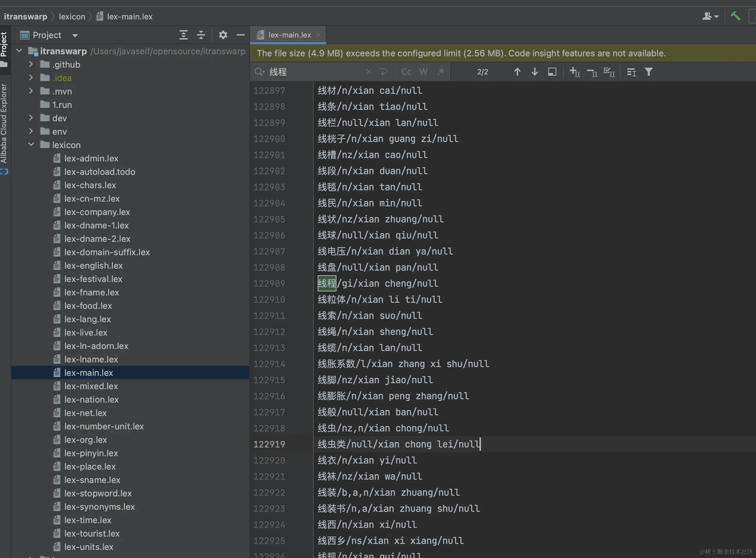
Task: Click Collapse All in Project panel
Action: point(201,35)
